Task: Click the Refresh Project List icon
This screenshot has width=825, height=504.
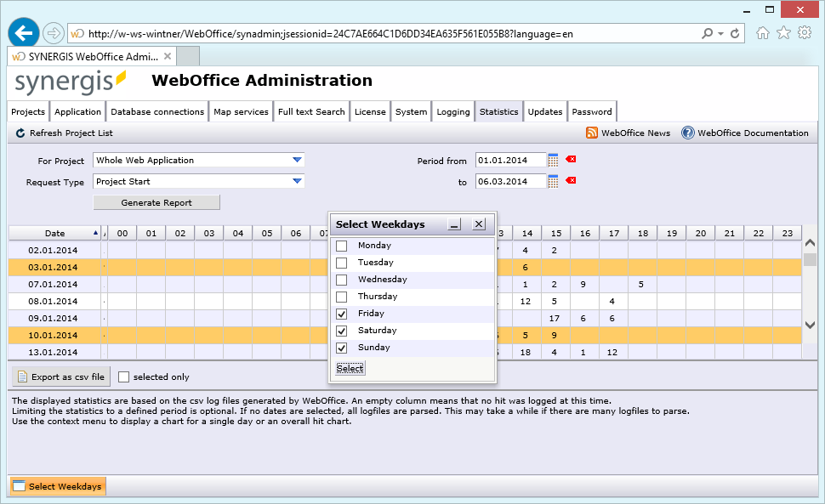Action: pos(20,133)
